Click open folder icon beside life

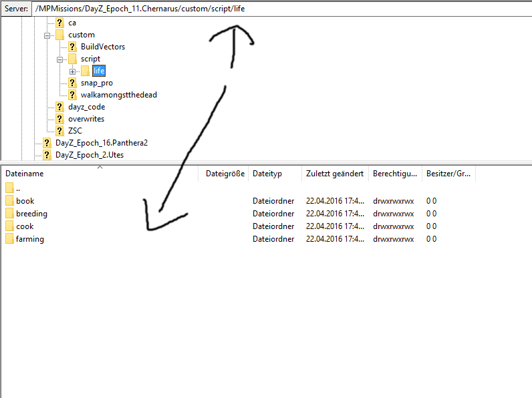tap(85, 71)
